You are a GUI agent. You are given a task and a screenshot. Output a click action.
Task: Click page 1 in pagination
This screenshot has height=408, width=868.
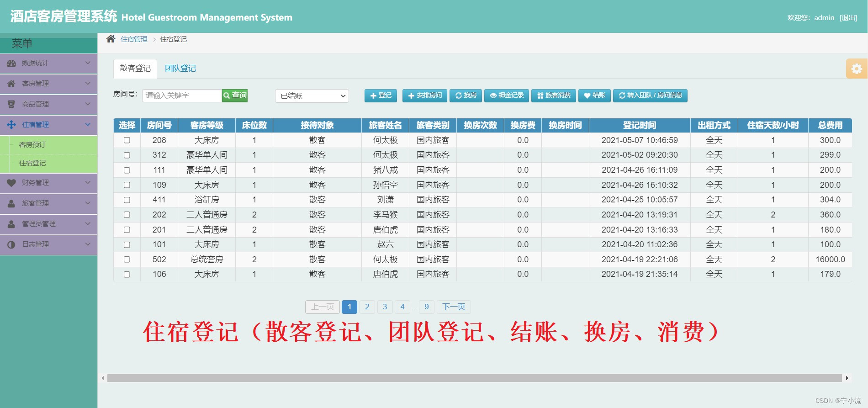349,307
